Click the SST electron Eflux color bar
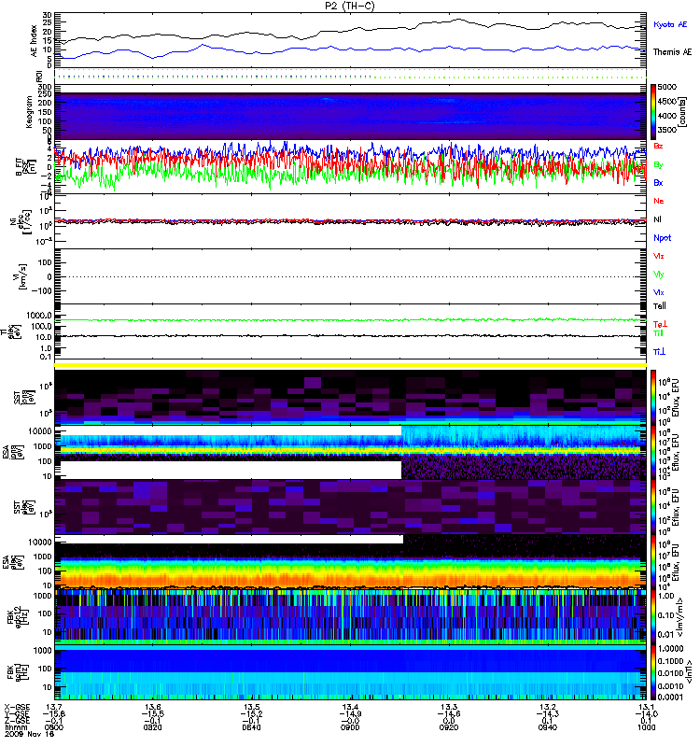Screen dimensions: 700x747 pyautogui.click(x=653, y=507)
